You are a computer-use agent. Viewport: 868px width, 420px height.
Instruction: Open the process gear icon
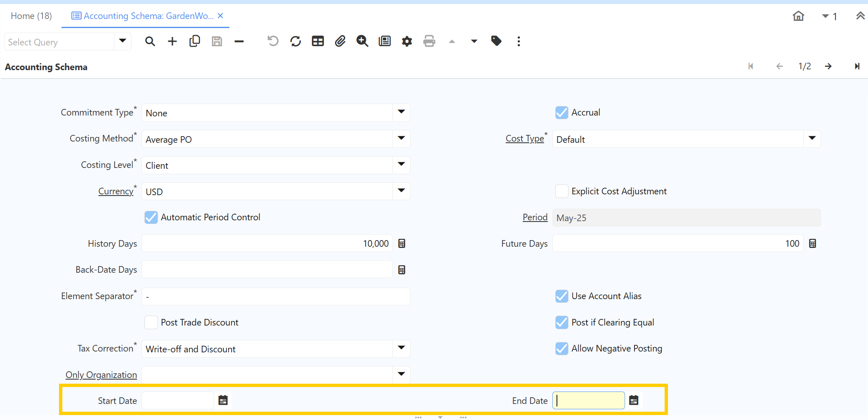407,41
